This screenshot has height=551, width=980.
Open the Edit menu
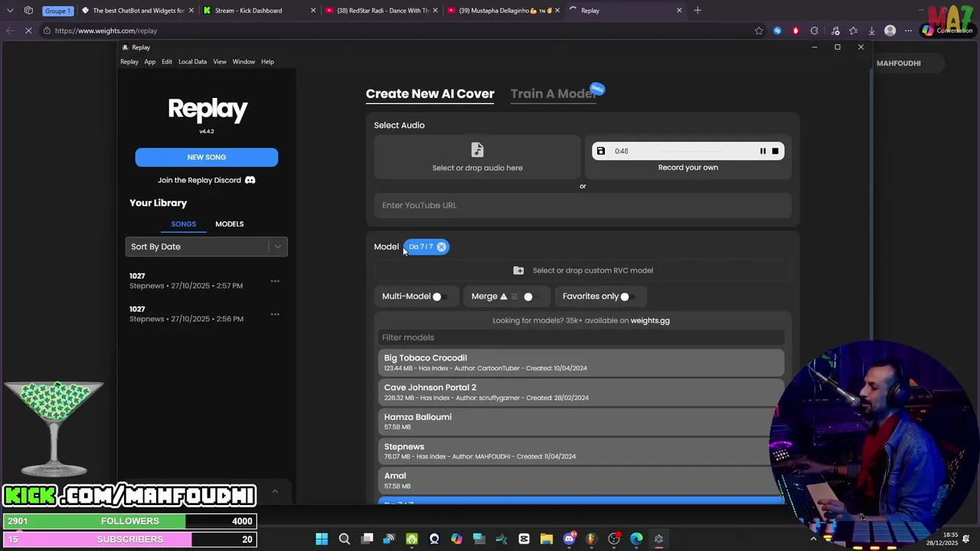[x=167, y=61]
